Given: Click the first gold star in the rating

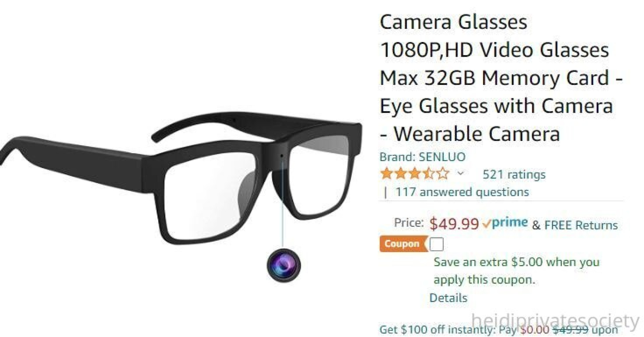Looking at the screenshot, I should pos(387,174).
